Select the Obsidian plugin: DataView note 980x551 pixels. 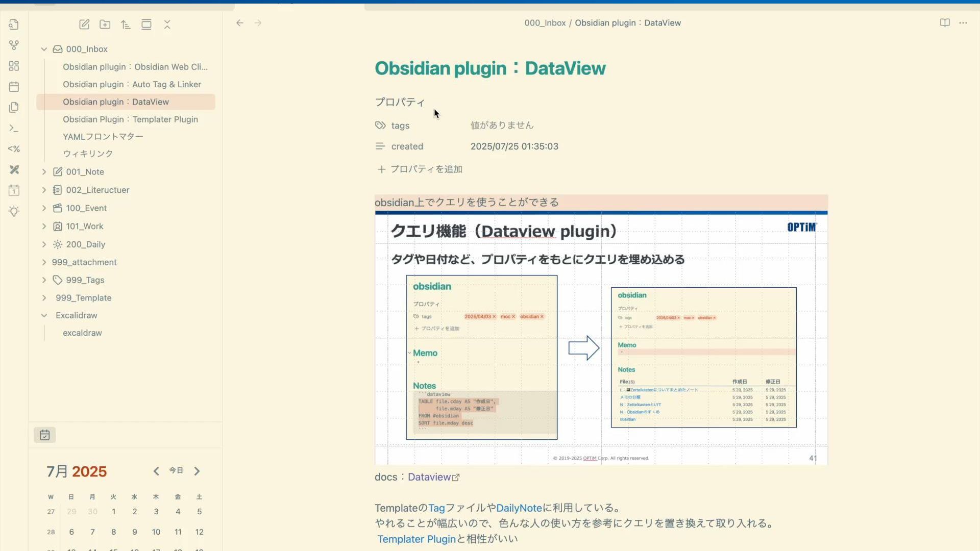tap(126, 102)
